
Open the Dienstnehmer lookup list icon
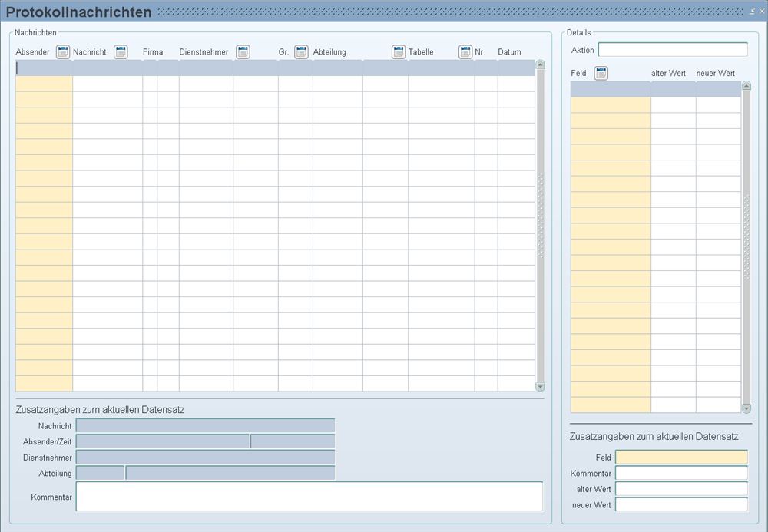click(x=243, y=52)
